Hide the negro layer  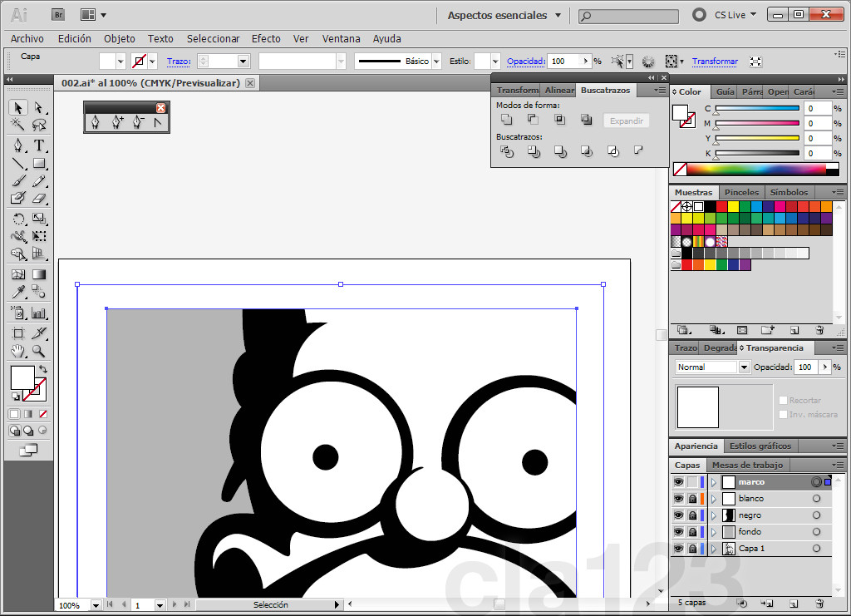coord(678,515)
